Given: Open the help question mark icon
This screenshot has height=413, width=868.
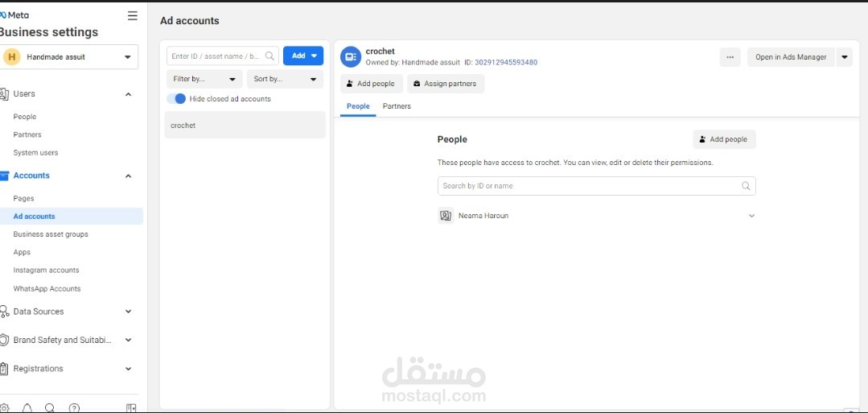Looking at the screenshot, I should (74, 408).
